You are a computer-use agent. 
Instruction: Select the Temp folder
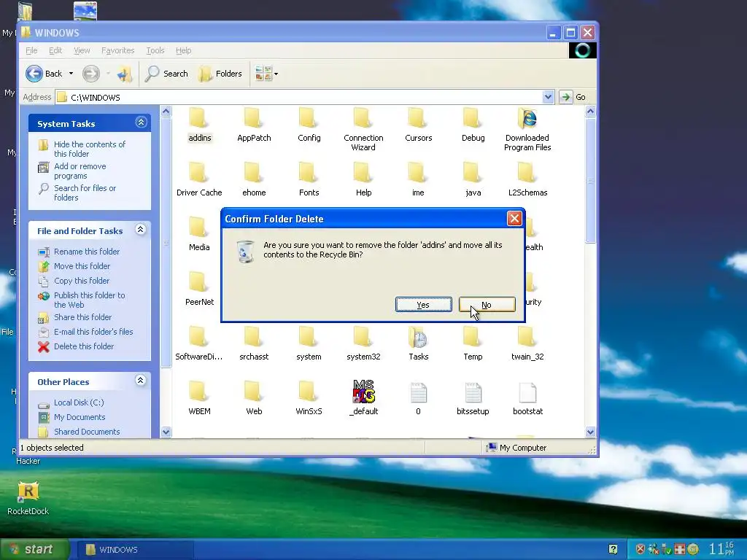pyautogui.click(x=473, y=344)
